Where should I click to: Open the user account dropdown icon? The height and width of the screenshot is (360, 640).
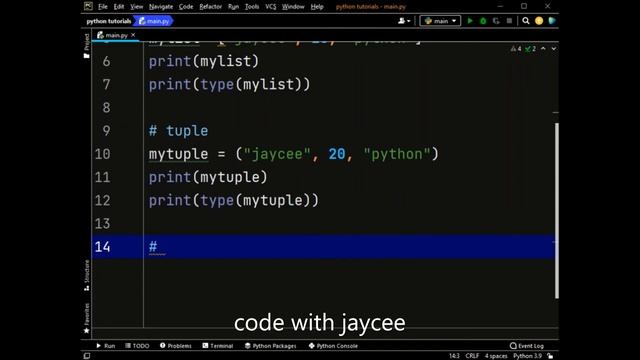404,21
